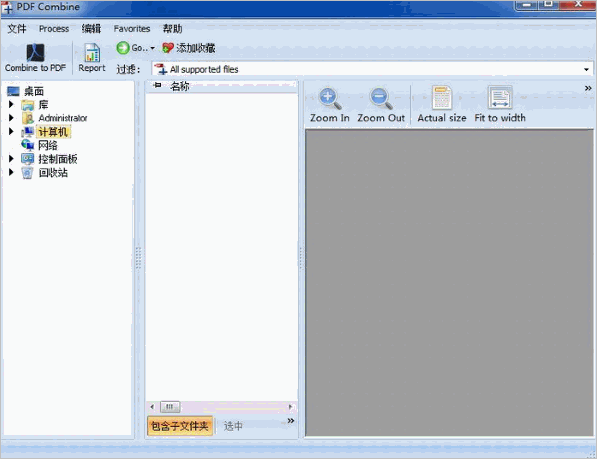Image resolution: width=597 pixels, height=459 pixels.
Task: Click the Combine to PDF icon
Action: 35,53
